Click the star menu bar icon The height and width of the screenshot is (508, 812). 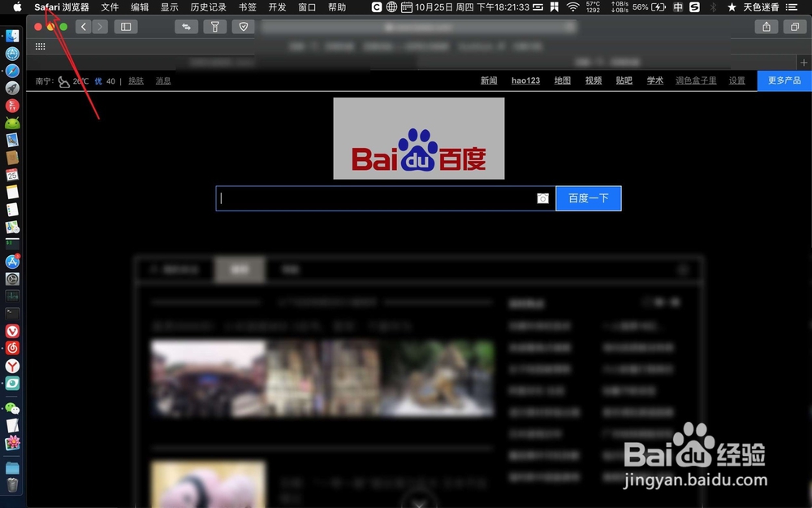tap(732, 7)
